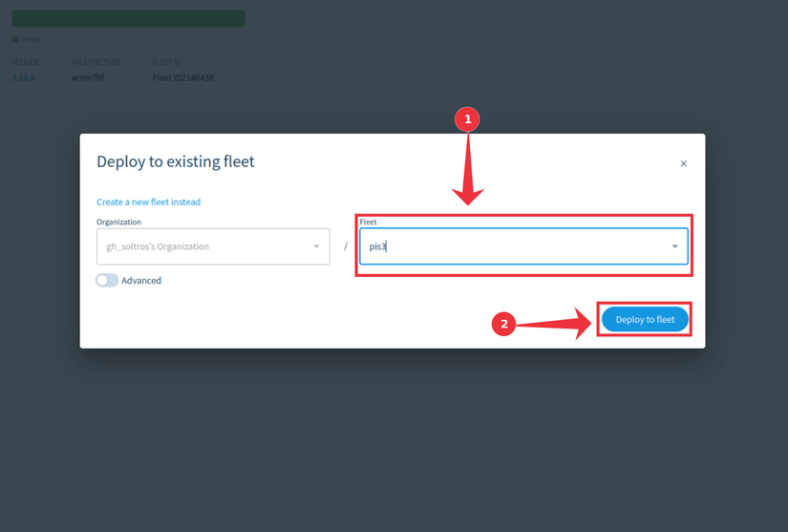Open release 3.10.0 link in background
This screenshot has height=532, width=788.
click(23, 77)
